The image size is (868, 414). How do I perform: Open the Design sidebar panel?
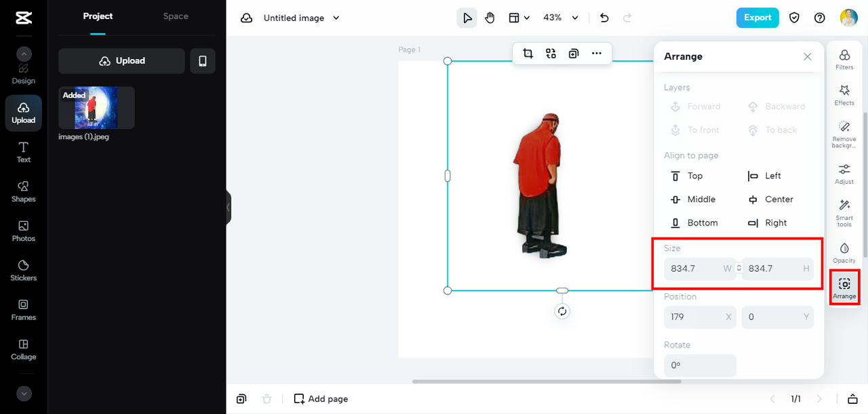point(23,74)
